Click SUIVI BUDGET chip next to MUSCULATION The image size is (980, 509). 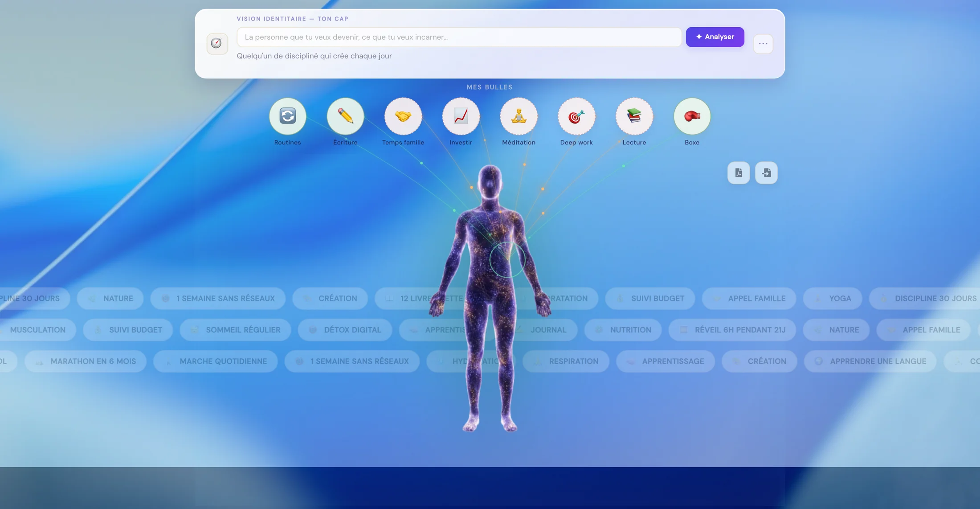(128, 330)
